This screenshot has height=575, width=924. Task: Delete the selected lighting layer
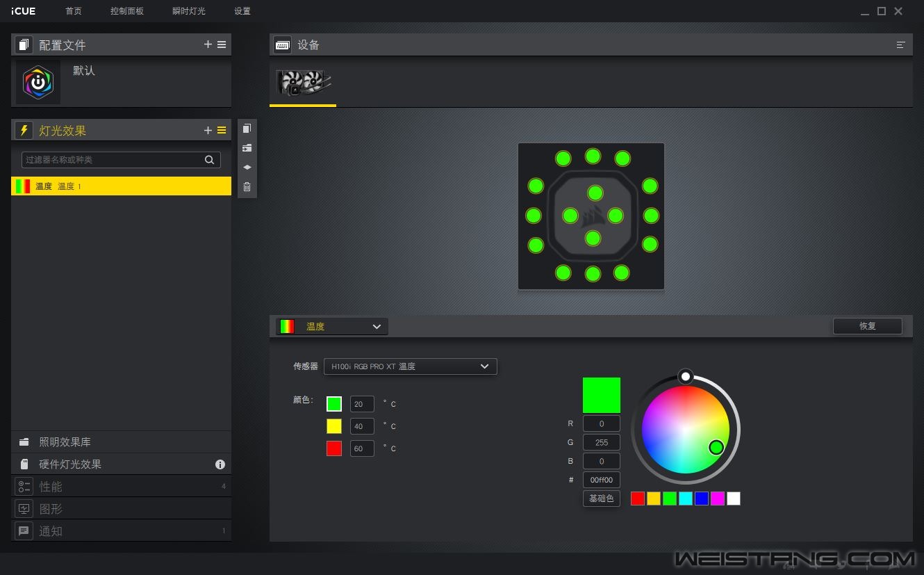[x=247, y=187]
